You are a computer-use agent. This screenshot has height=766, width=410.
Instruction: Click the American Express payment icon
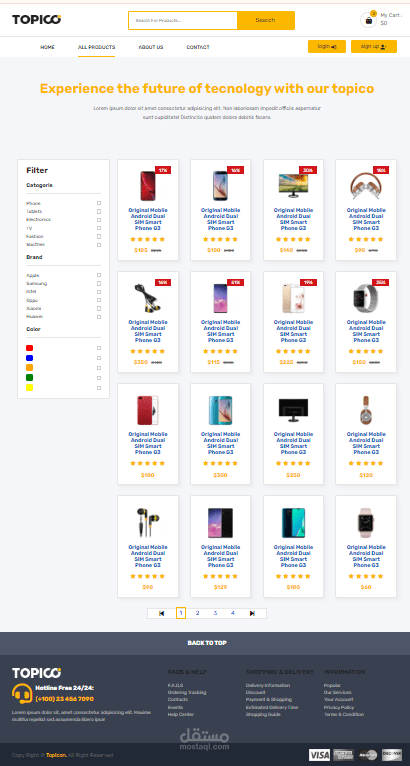344,755
